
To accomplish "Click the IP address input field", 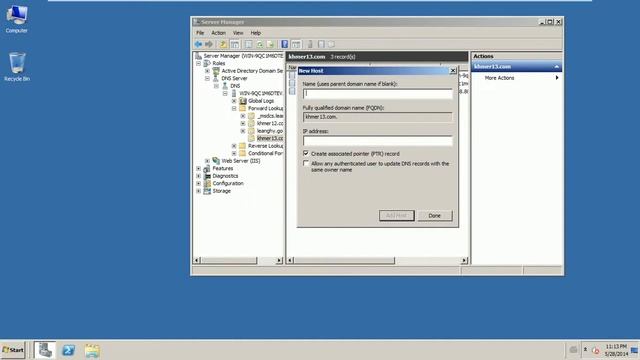I will 378,141.
